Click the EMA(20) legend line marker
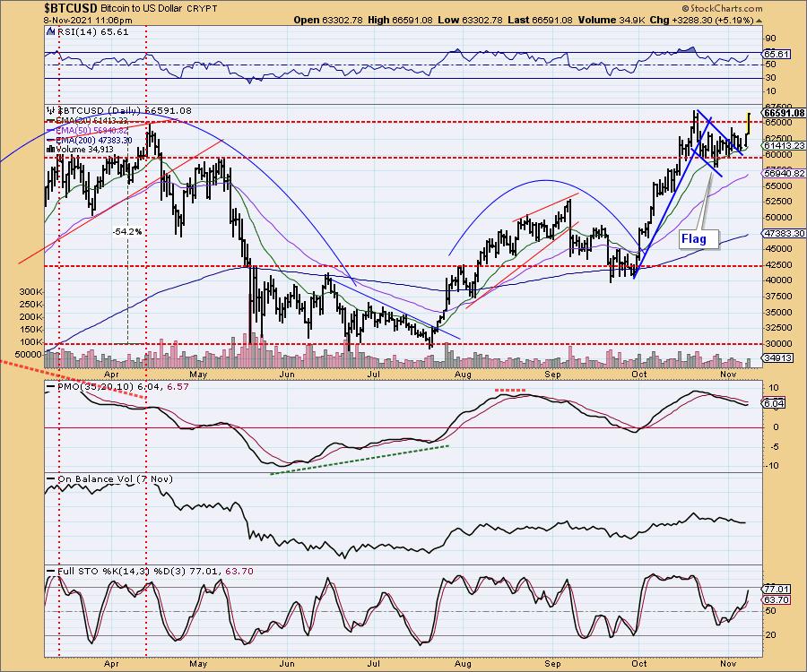Image resolution: width=807 pixels, height=672 pixels. pyautogui.click(x=50, y=121)
